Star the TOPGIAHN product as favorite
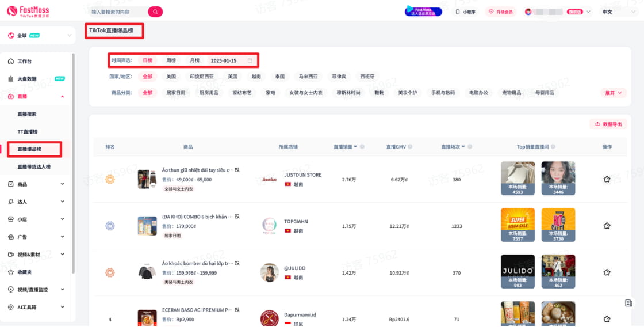 point(607,226)
